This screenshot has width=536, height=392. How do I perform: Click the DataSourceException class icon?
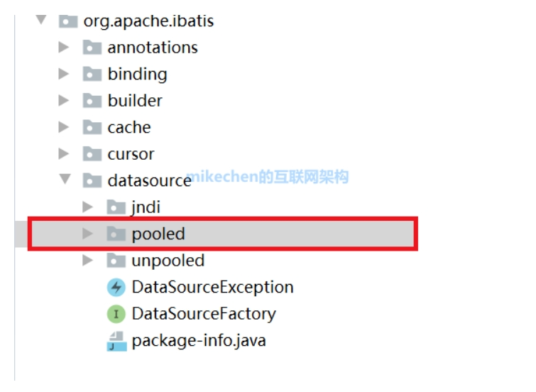[116, 288]
